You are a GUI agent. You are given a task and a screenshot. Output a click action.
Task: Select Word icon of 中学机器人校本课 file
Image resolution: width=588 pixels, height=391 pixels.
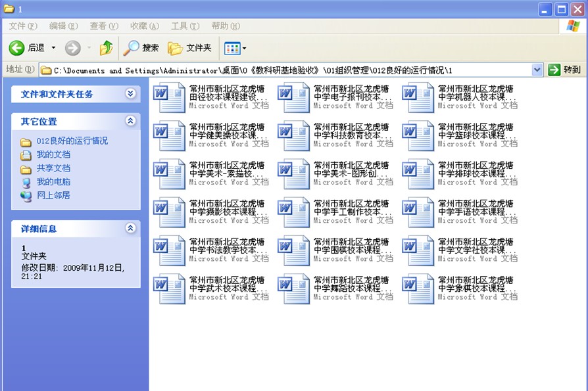(x=418, y=97)
